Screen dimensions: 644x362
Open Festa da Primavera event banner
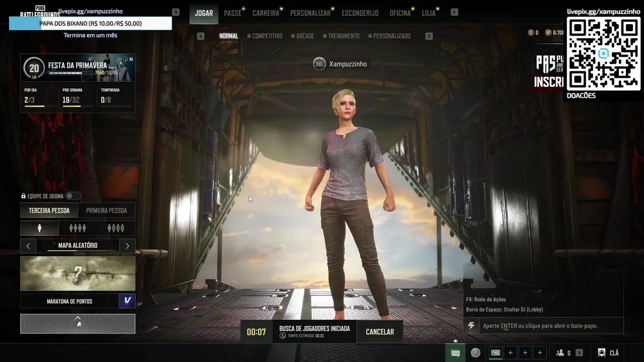tap(78, 68)
